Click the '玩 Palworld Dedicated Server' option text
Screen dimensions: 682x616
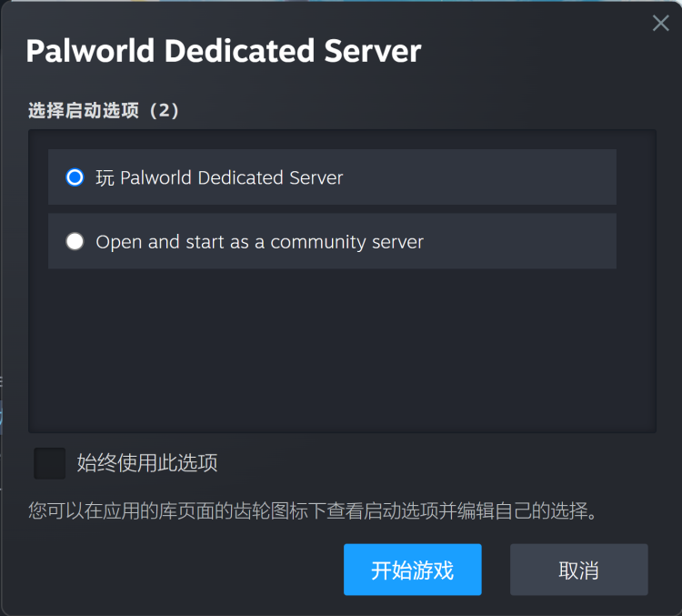pos(219,177)
